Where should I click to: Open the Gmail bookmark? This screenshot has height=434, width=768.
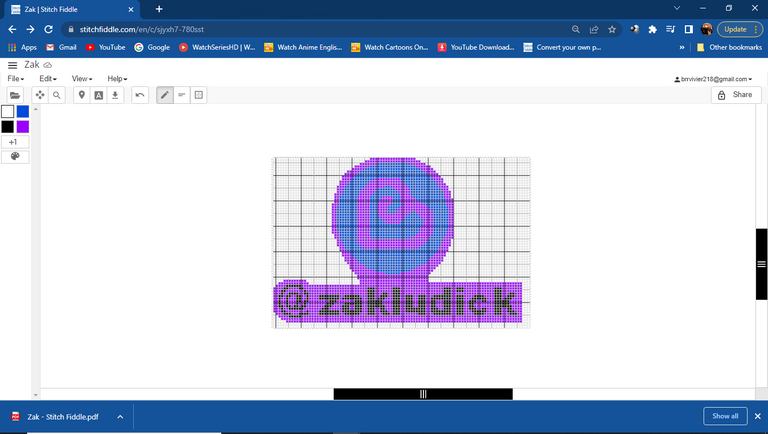(x=61, y=48)
